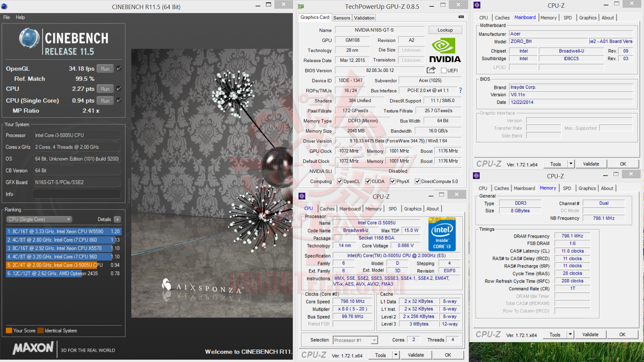The width and height of the screenshot is (644, 362).
Task: Switch to the Validation tab in GPU-Z
Action: point(364,18)
